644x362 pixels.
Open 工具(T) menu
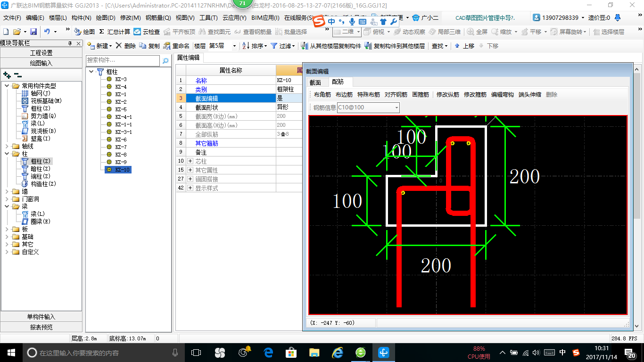[x=208, y=17]
